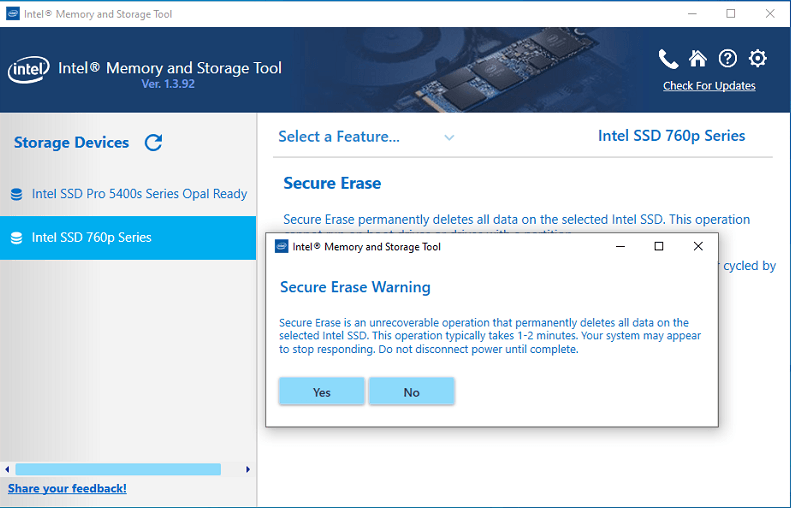Confirm Secure Erase with Yes
791x508 pixels.
[321, 392]
